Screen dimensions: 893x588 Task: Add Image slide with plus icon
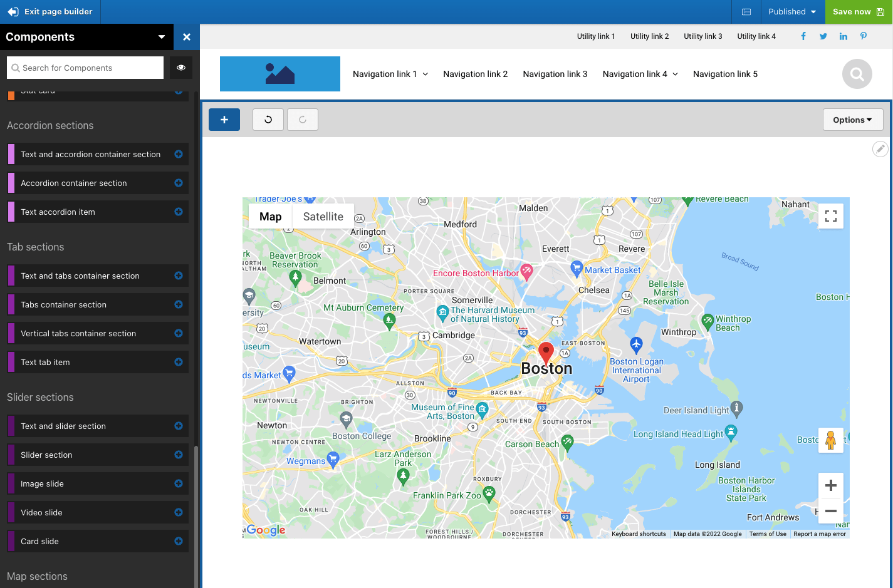(x=179, y=483)
